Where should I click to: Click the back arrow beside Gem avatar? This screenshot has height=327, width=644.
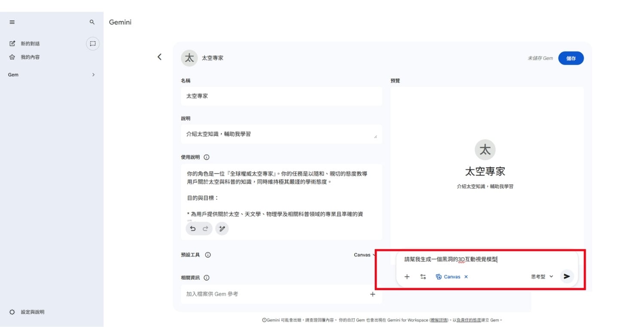pos(159,57)
